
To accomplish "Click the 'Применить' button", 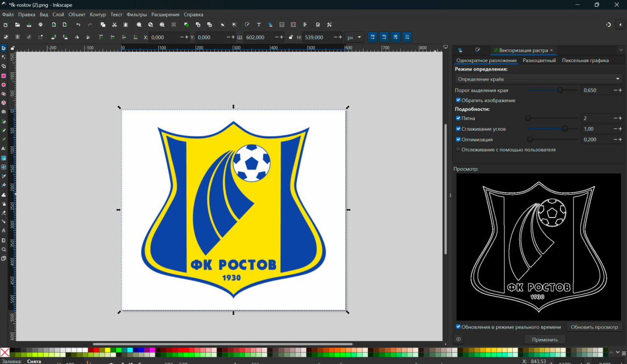I will click(x=545, y=339).
